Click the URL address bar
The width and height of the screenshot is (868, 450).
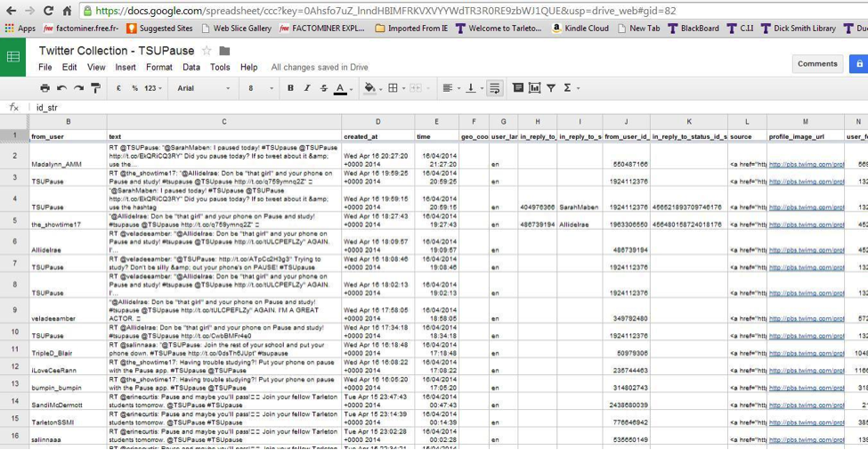[474, 11]
